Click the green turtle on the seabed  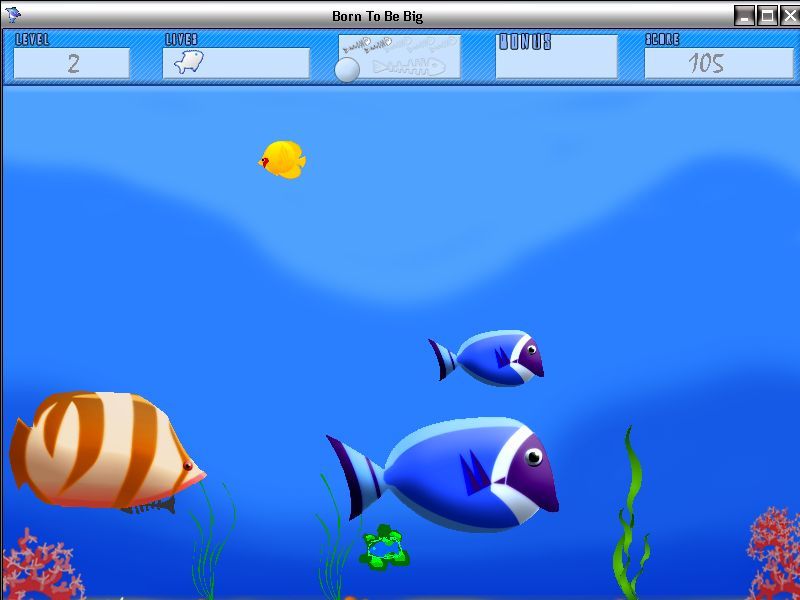(384, 547)
